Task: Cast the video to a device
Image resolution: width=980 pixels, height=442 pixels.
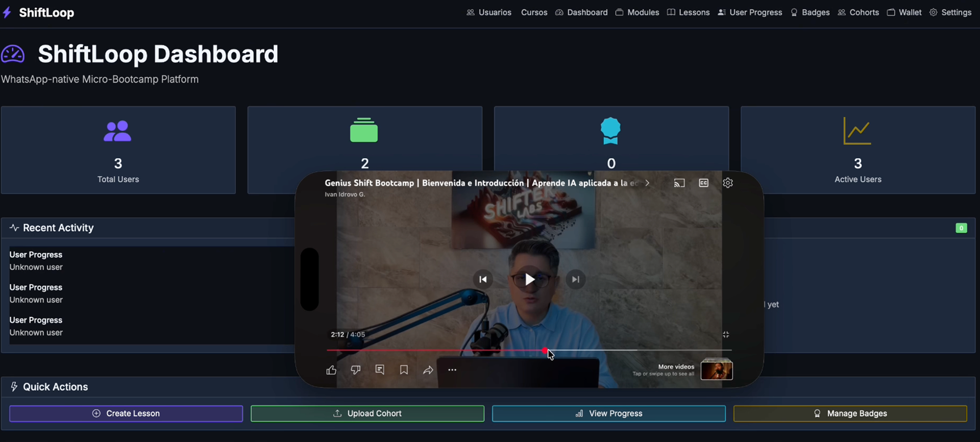Action: click(x=679, y=183)
